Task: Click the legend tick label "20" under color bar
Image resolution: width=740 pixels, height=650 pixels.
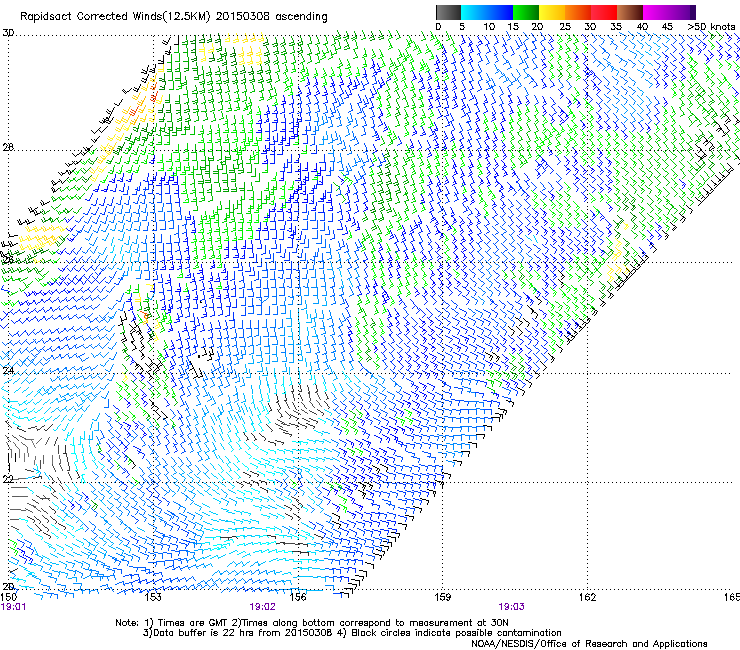Action: pos(537,26)
